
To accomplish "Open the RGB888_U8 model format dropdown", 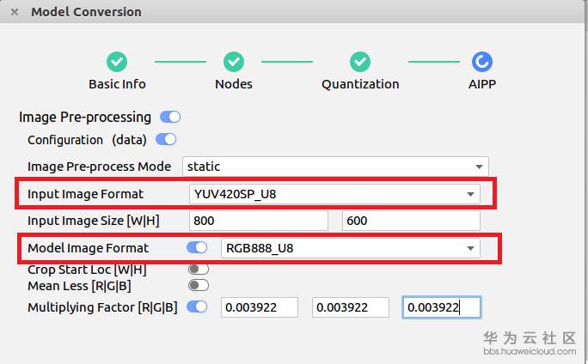I will click(350, 248).
